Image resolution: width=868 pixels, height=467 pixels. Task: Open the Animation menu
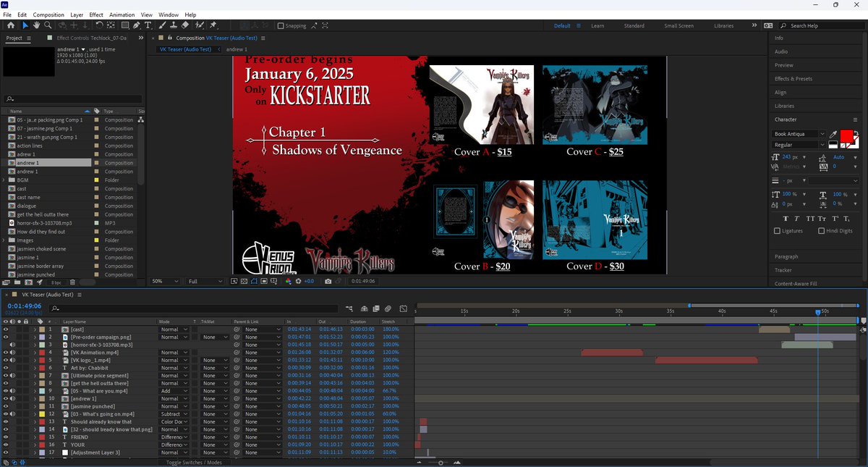[122, 14]
